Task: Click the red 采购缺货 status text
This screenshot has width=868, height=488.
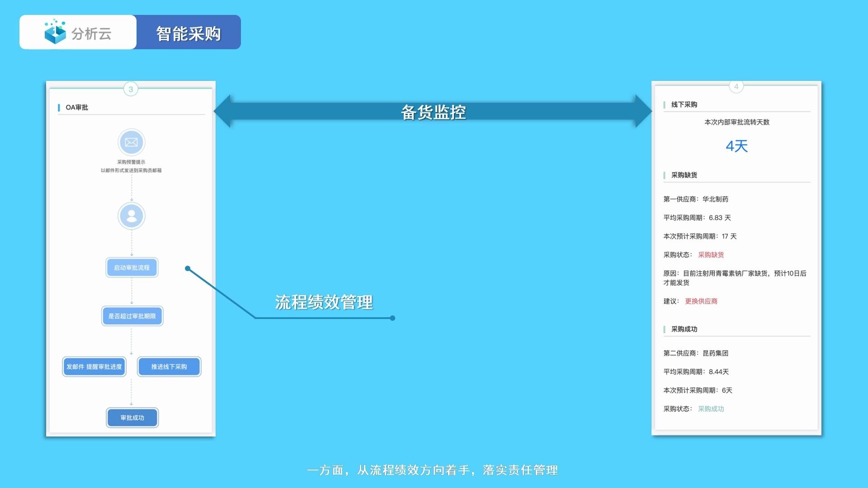Action: pos(711,255)
